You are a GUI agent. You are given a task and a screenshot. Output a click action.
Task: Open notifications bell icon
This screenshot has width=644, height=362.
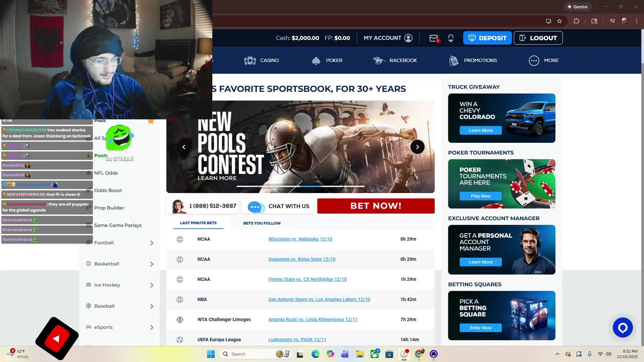click(451, 38)
